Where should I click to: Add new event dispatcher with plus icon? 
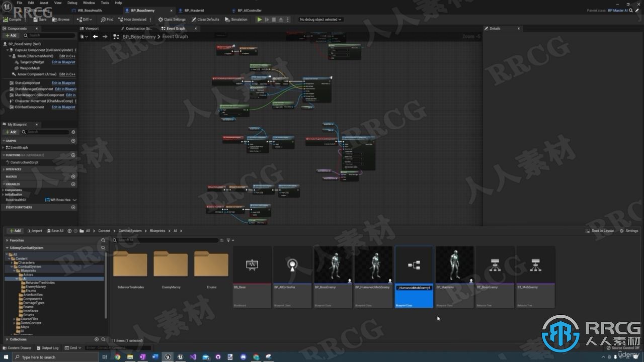coord(73,207)
